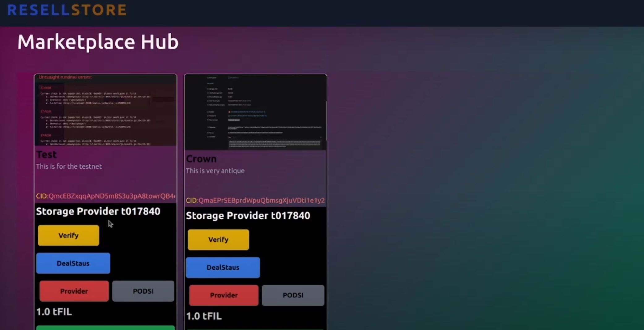Click 'This is for the testnet' description
The image size is (644, 330).
tap(69, 166)
